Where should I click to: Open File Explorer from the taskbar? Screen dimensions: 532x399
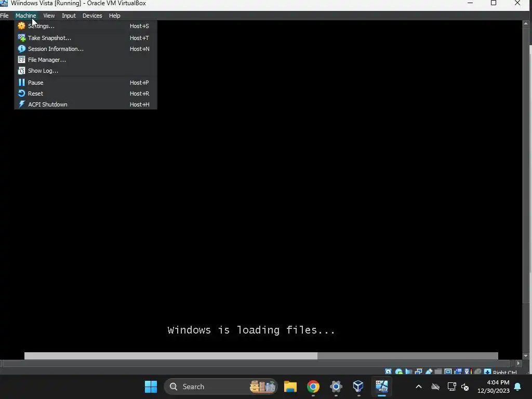pos(290,387)
